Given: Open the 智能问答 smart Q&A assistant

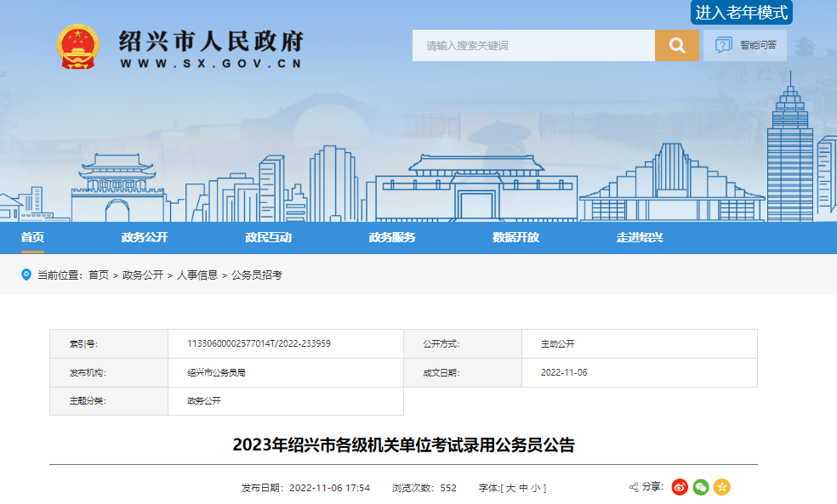Looking at the screenshot, I should pyautogui.click(x=746, y=45).
